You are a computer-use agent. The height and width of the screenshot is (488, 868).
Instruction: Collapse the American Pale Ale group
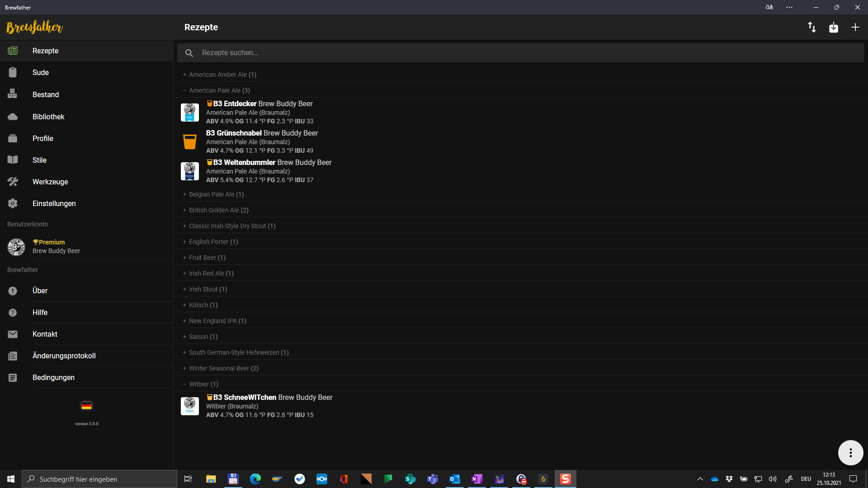pos(219,90)
